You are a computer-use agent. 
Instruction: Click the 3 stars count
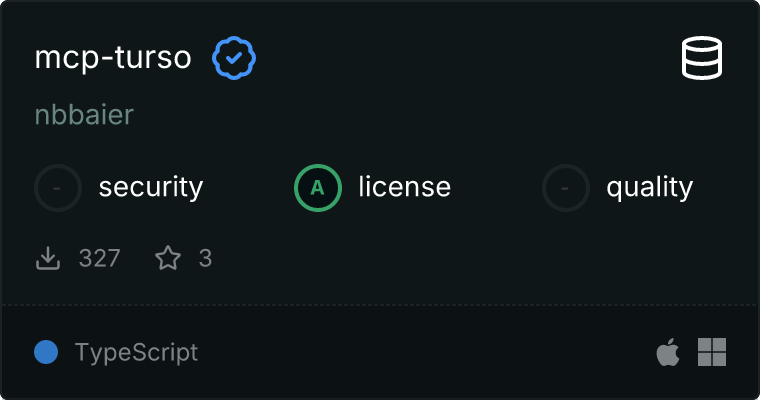pos(205,259)
